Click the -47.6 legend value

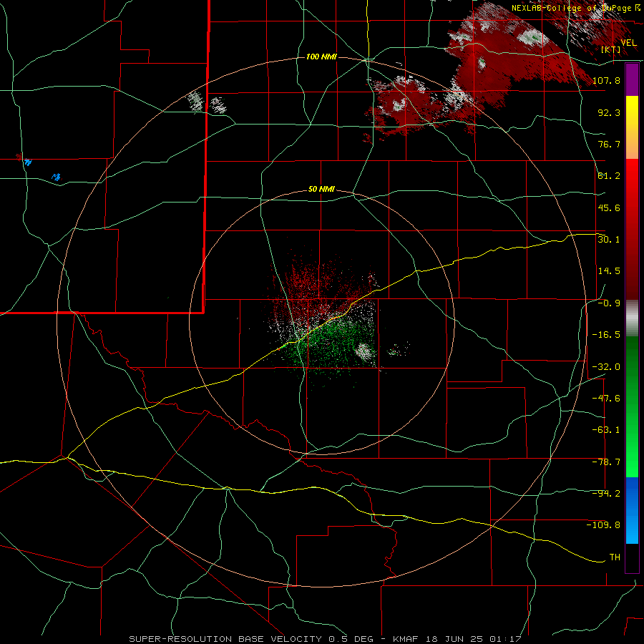point(606,399)
